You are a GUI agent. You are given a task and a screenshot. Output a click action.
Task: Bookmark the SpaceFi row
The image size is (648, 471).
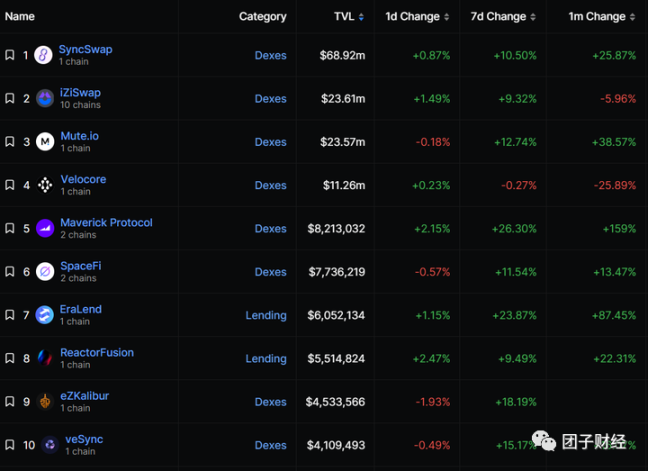coord(10,271)
